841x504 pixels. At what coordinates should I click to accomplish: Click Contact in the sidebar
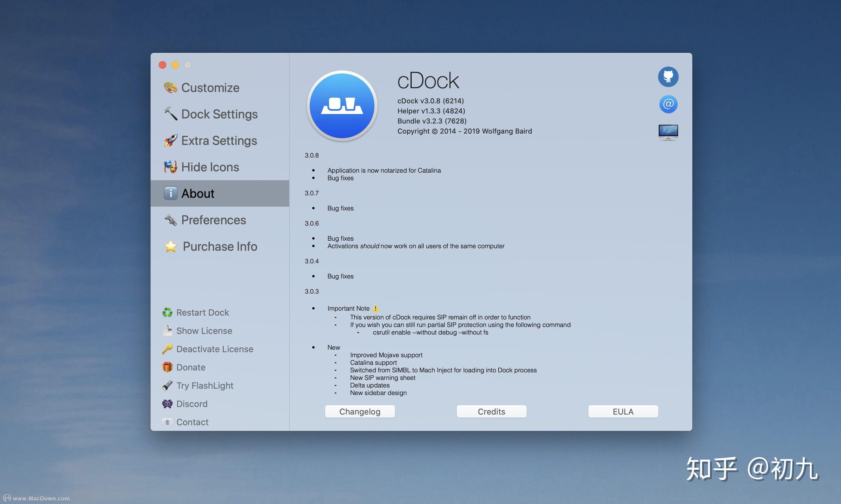tap(192, 422)
